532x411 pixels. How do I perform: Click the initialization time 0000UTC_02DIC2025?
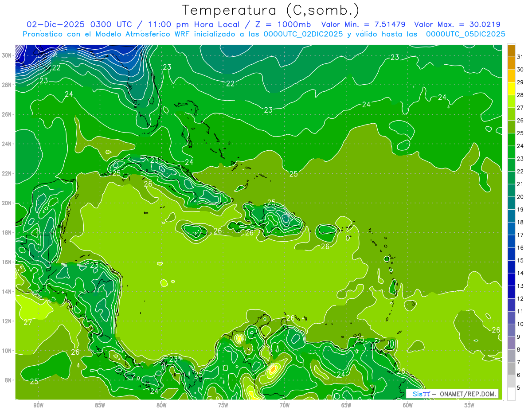[303, 34]
